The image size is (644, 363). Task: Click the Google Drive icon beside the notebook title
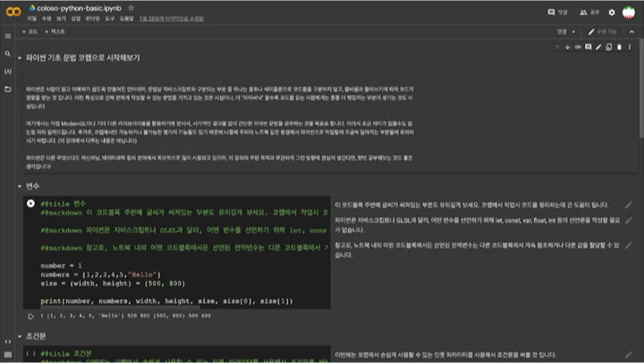pyautogui.click(x=32, y=8)
